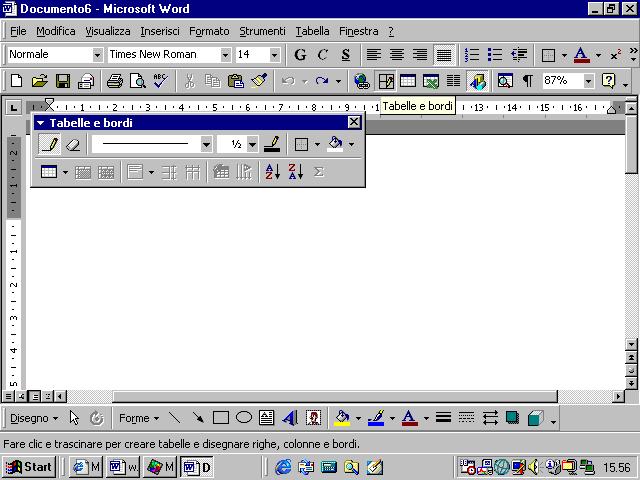Insert Excel worksheet icon
The width and height of the screenshot is (640, 480).
(431, 81)
